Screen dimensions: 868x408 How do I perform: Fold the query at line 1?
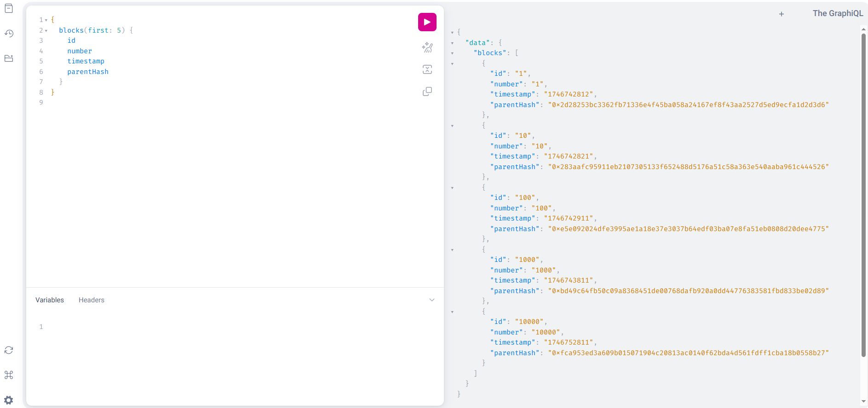tap(46, 20)
